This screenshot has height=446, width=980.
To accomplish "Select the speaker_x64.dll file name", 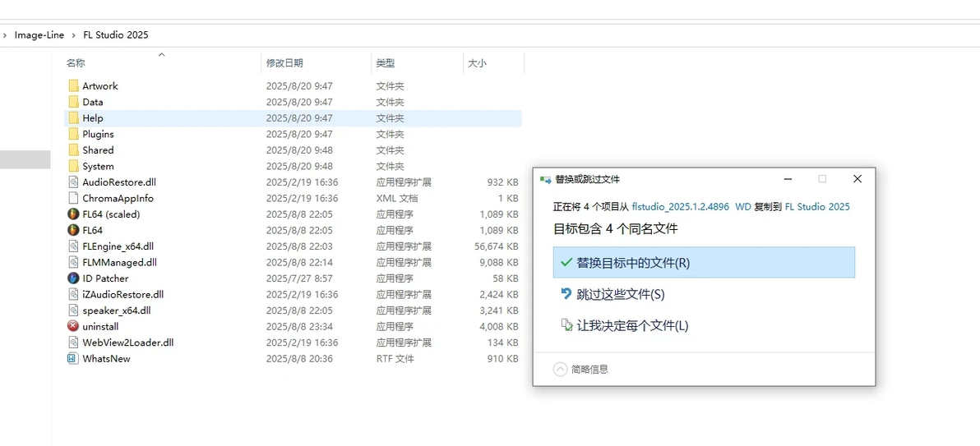I will coord(116,310).
